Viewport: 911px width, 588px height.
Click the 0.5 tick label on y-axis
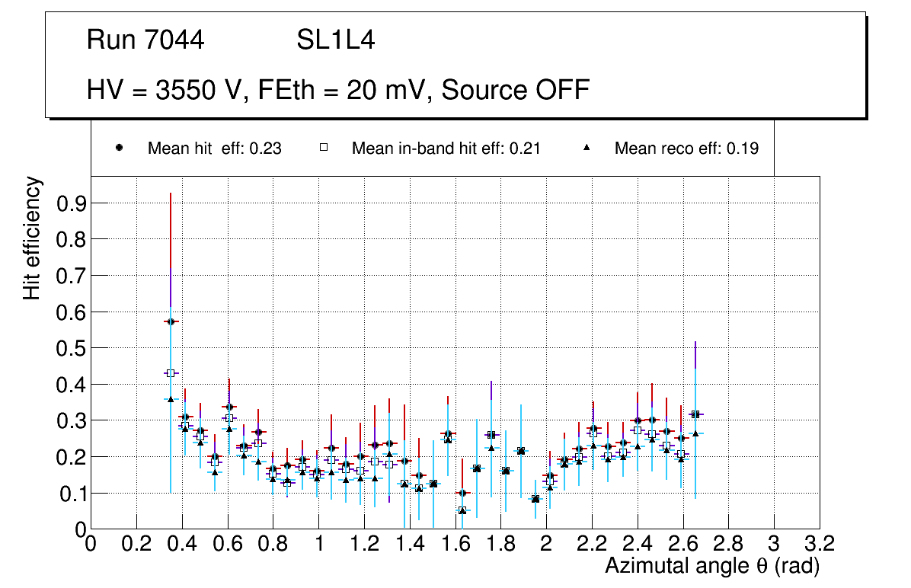[x=69, y=348]
